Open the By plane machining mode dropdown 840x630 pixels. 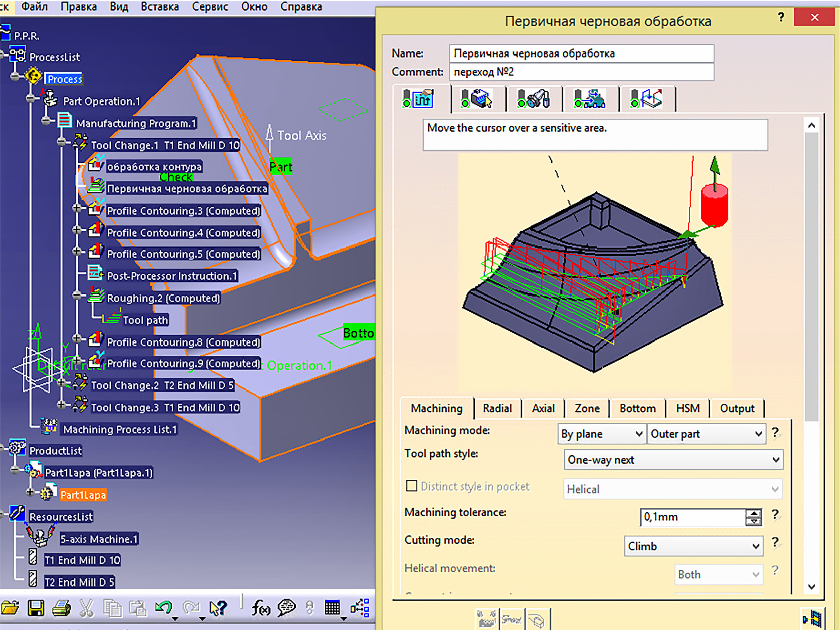coord(602,434)
